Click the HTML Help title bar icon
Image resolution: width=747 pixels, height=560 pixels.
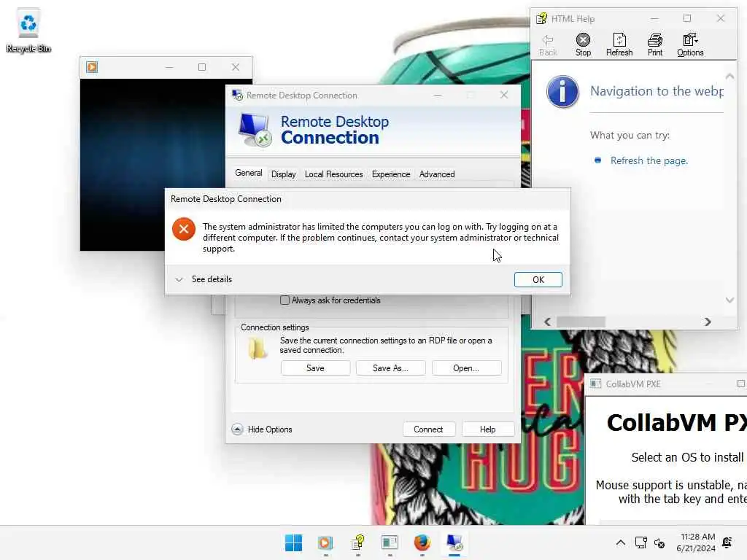click(542, 18)
